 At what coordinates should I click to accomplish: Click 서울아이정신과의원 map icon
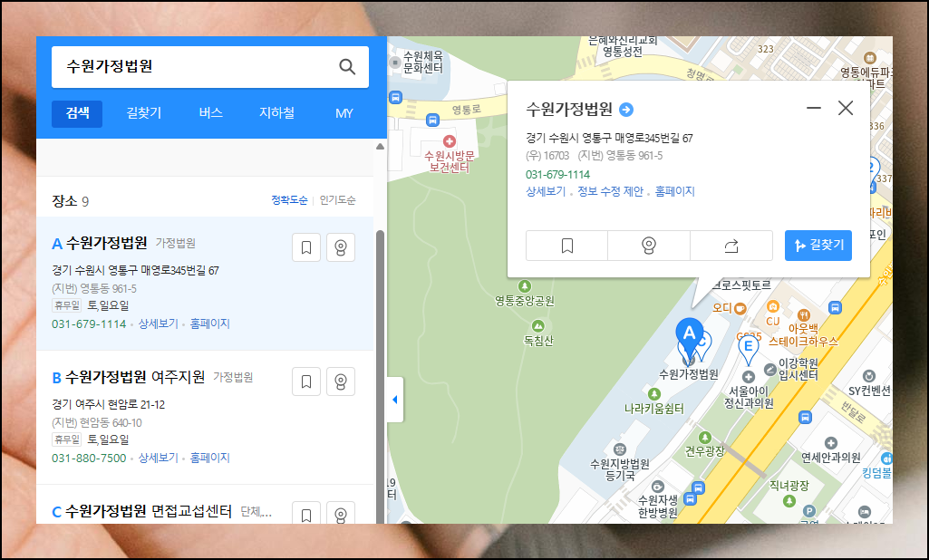749,377
